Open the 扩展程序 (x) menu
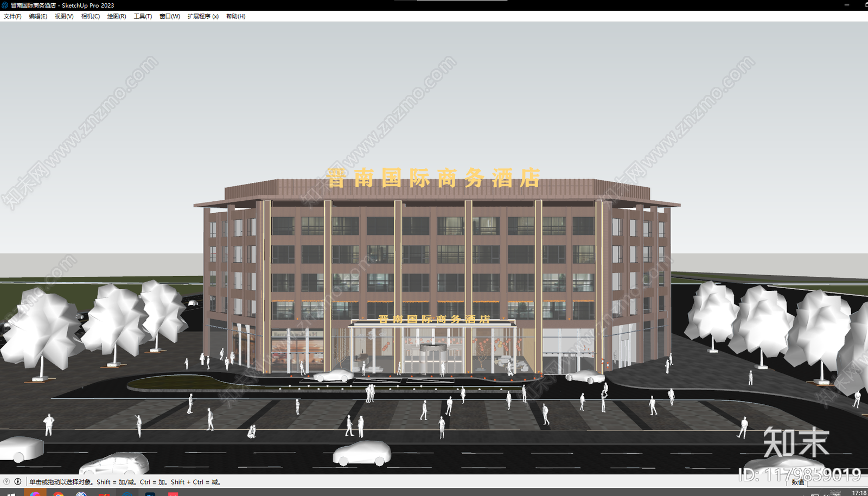Viewport: 868px width, 496px height. tap(203, 16)
